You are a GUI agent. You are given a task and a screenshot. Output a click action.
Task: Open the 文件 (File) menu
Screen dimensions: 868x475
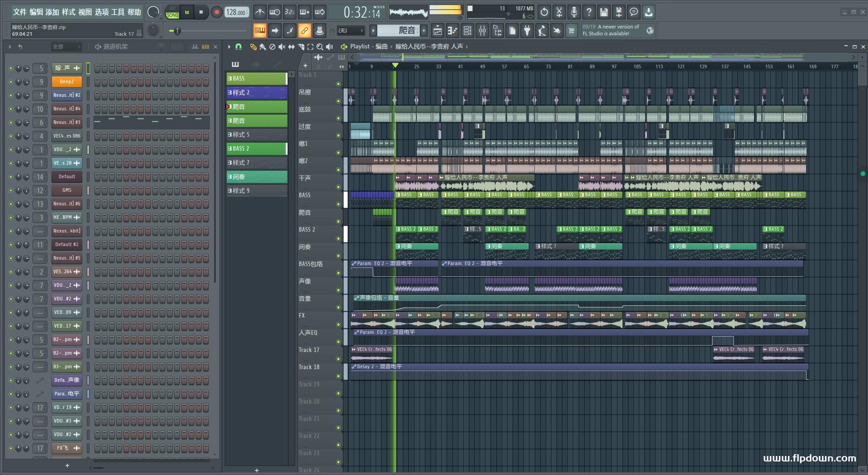[20, 12]
